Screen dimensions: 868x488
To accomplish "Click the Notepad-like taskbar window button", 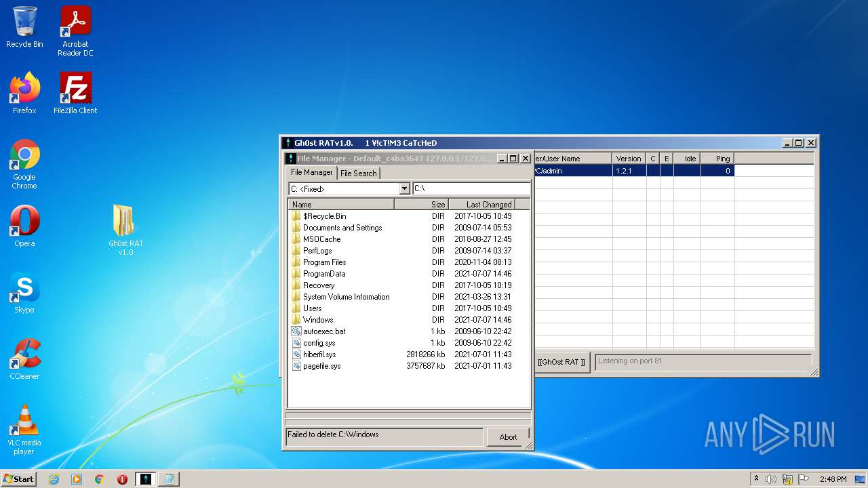I will point(168,479).
